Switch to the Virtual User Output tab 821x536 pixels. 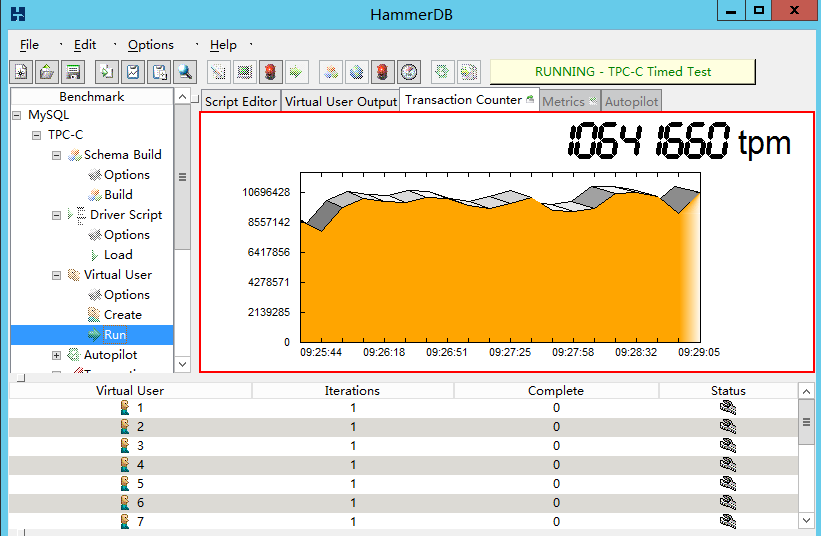(x=341, y=102)
